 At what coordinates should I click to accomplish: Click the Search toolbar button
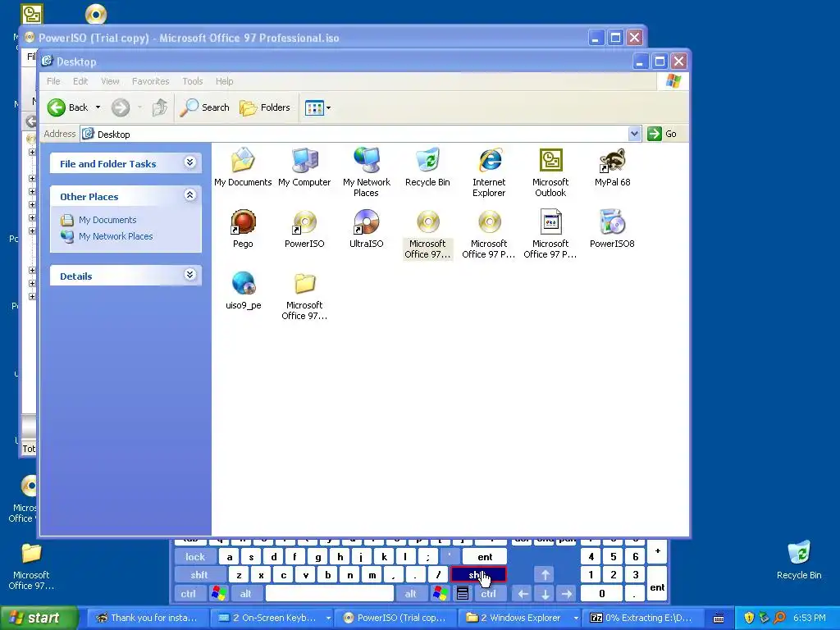[204, 107]
